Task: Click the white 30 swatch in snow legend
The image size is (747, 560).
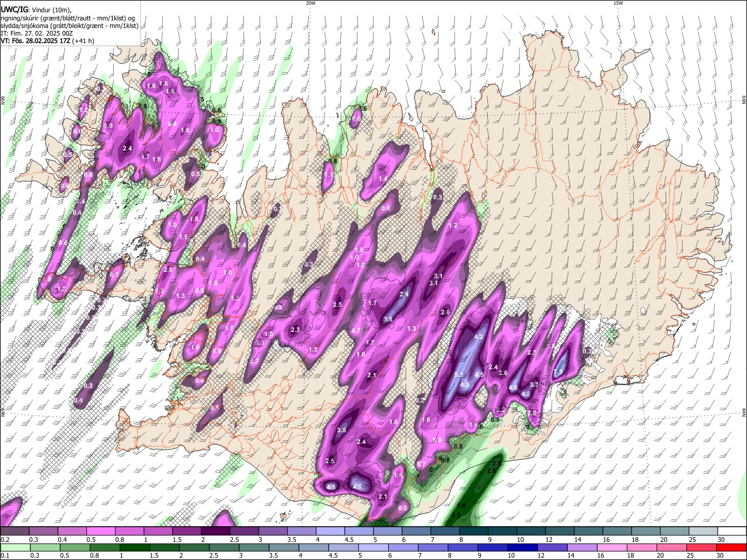Action: [x=731, y=531]
